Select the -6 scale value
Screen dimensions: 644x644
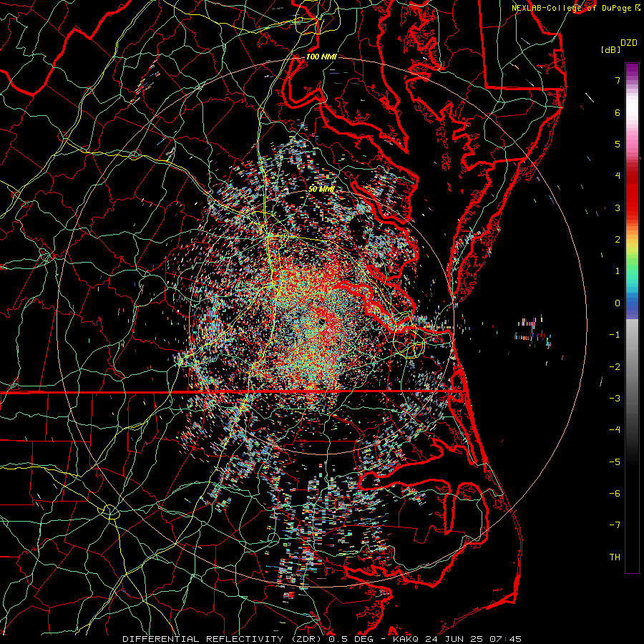615,494
